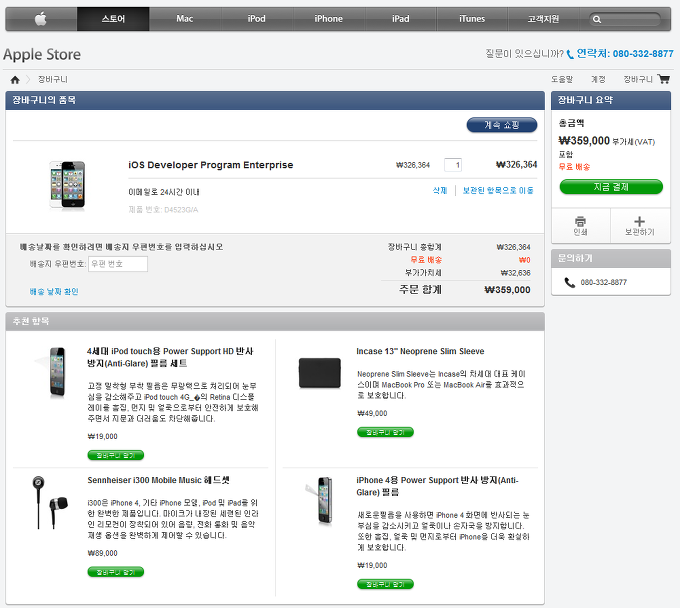Click iOS Developer Program Enterprise title
Screen dimensions: 680x608
pyautogui.click(x=211, y=165)
